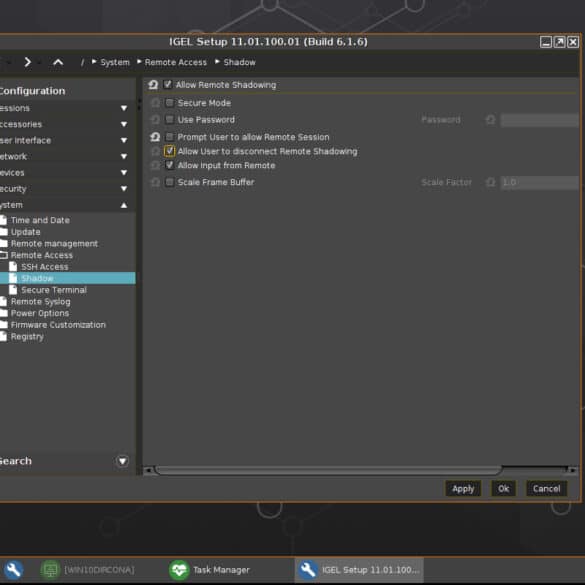Click the forward navigation arrow

pos(27,62)
